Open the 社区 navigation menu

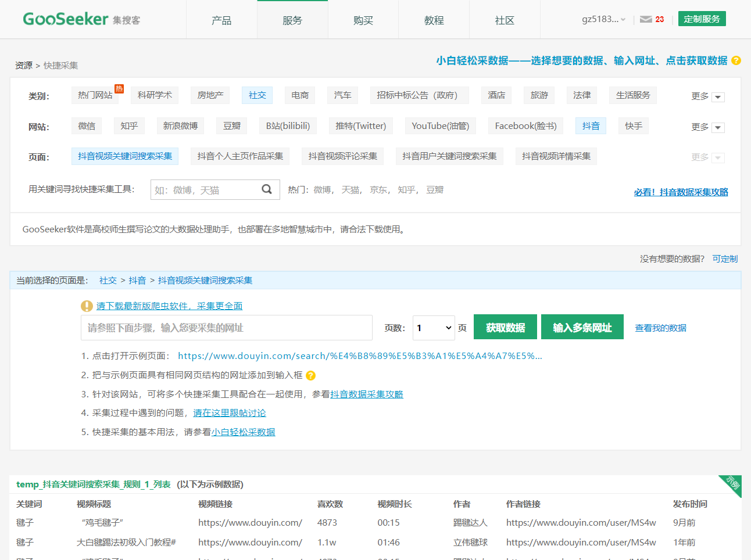coord(505,20)
